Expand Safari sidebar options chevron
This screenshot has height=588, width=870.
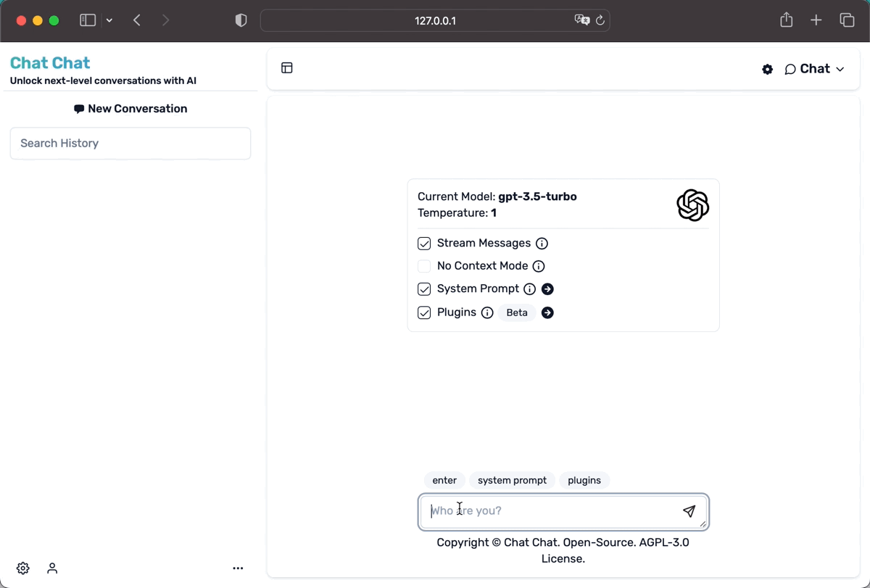tap(109, 20)
